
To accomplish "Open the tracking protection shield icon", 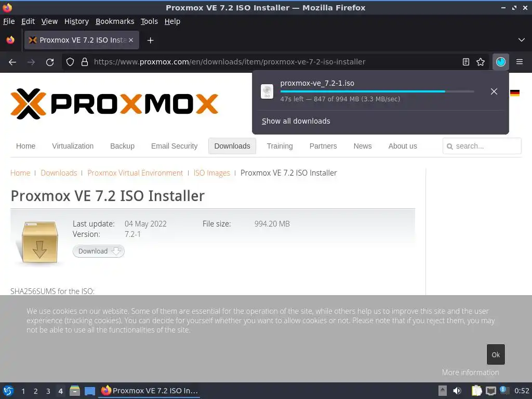I will point(70,62).
